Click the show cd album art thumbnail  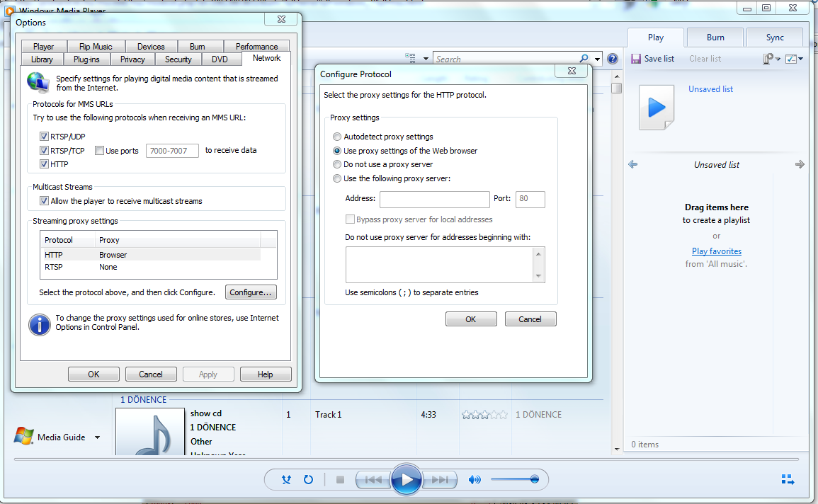(x=150, y=432)
